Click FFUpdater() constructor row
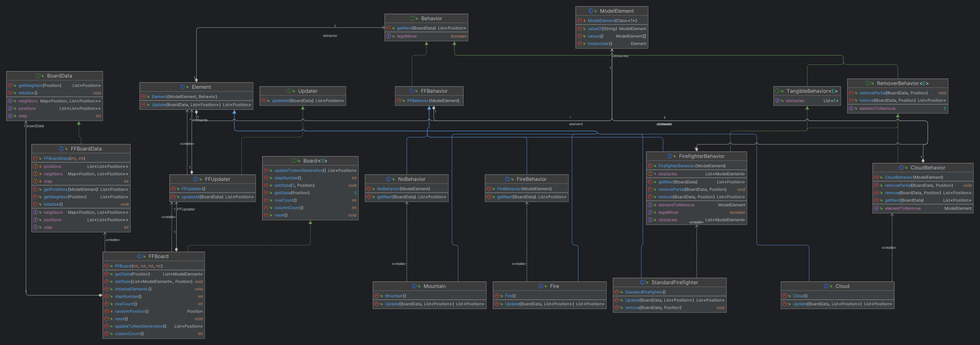980x345 pixels. pos(213,189)
